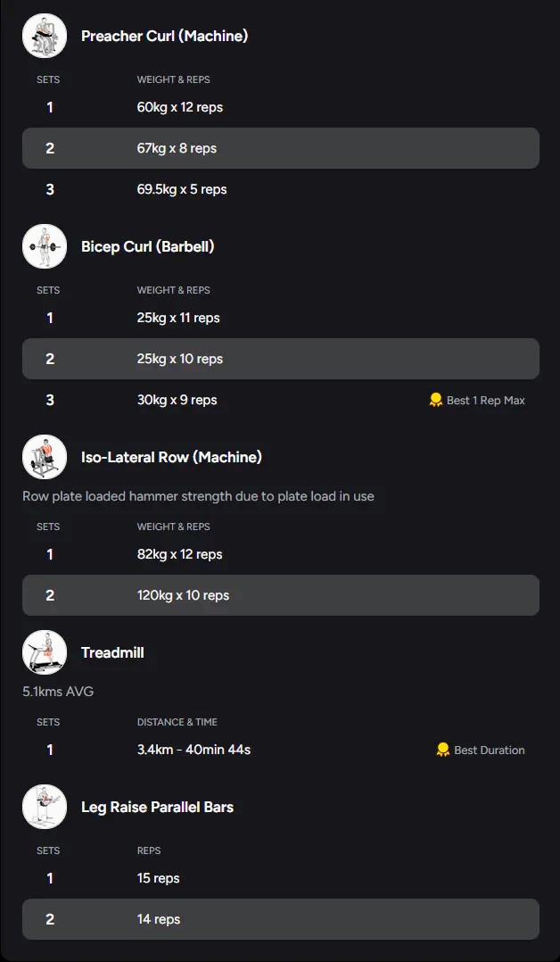Open the Preacher Curl (Machine) exercise title
This screenshot has width=560, height=962.
click(164, 36)
